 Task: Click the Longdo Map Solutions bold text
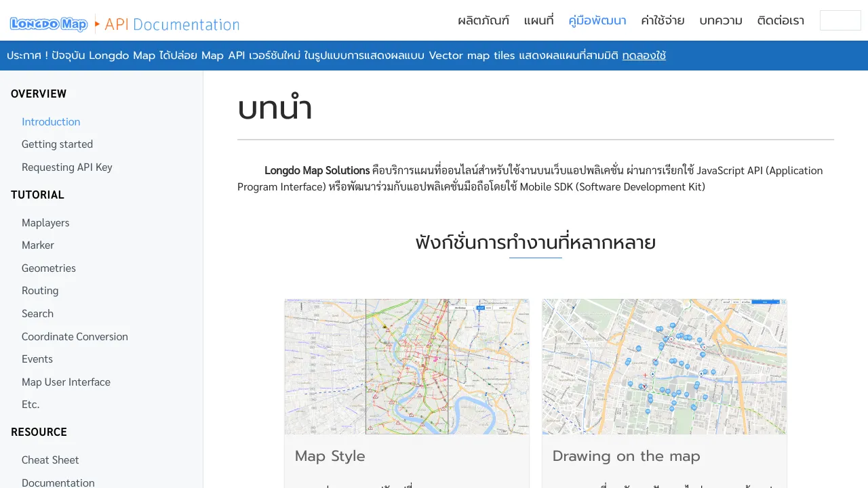317,171
